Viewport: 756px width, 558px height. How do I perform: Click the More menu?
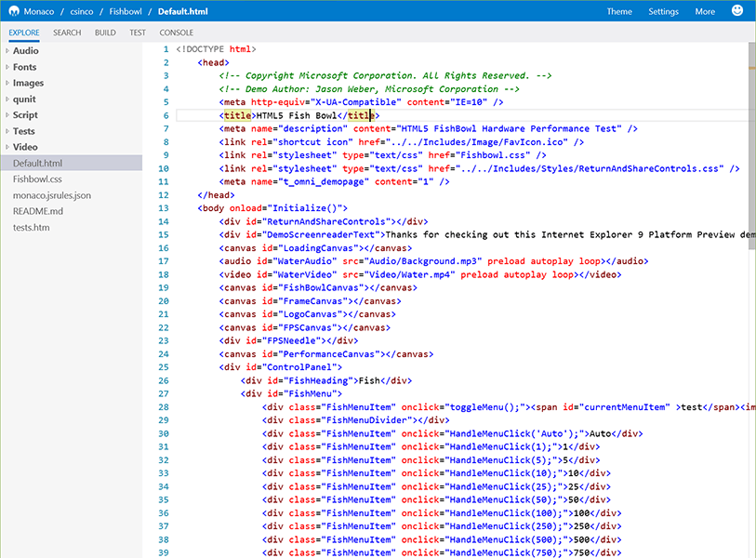(705, 12)
